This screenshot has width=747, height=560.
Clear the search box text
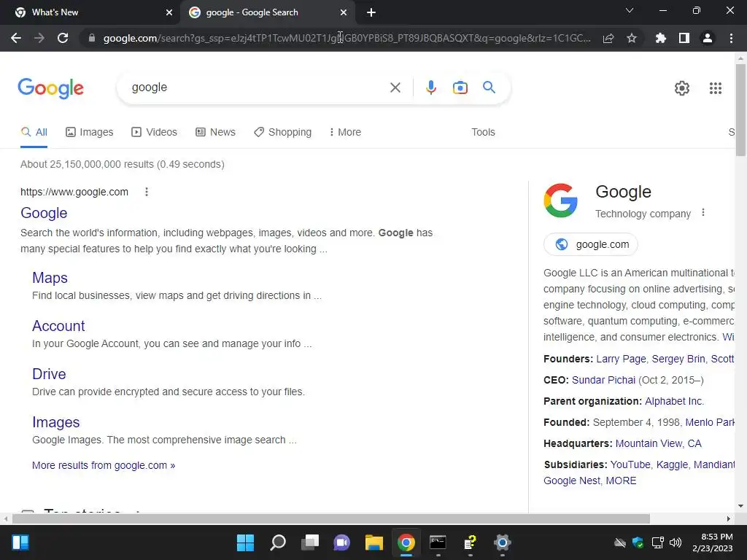395,87
